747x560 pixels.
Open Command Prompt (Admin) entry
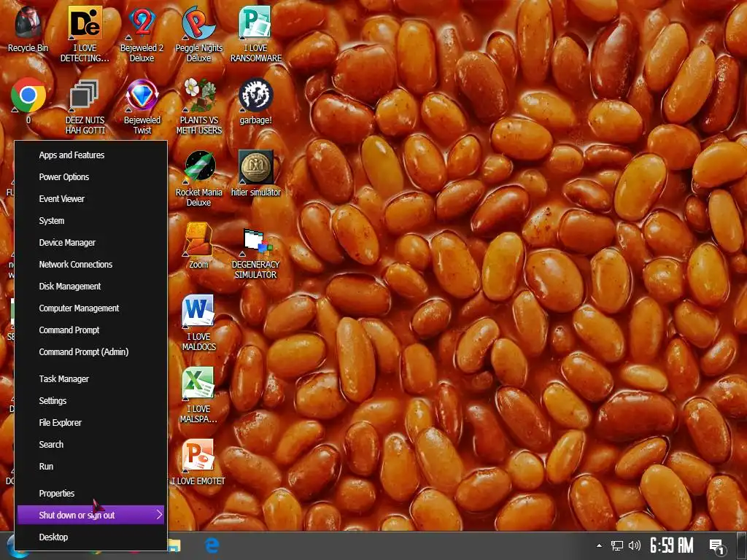(91, 352)
